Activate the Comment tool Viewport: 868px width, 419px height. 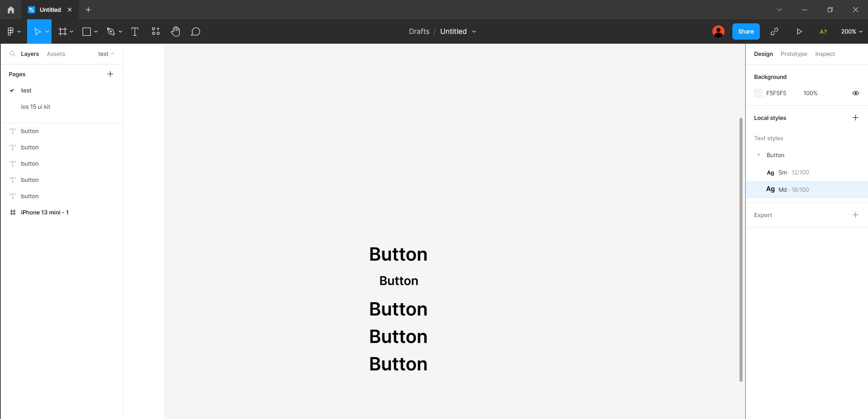[196, 32]
